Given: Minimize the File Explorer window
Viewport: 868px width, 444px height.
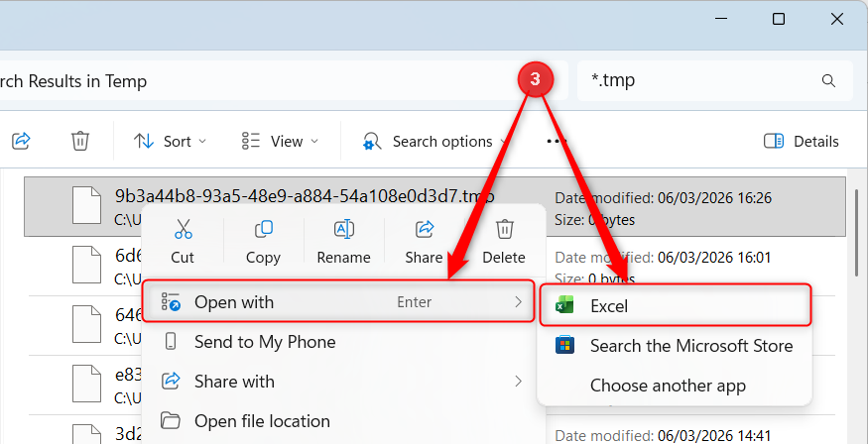Looking at the screenshot, I should 721,19.
